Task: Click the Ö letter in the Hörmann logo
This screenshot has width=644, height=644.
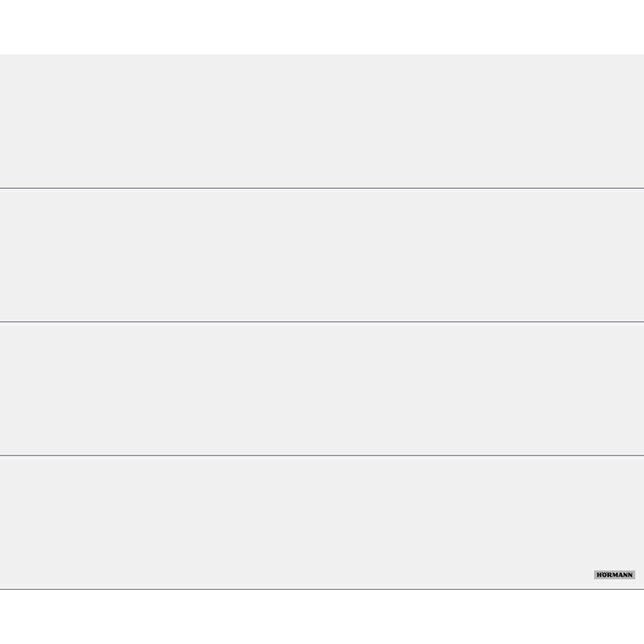Action: click(x=605, y=575)
